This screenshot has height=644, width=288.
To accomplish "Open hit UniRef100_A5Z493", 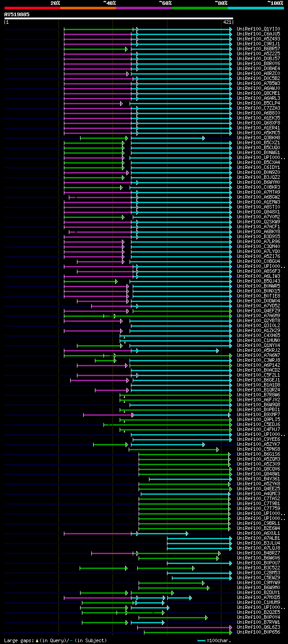I will 258,39.
